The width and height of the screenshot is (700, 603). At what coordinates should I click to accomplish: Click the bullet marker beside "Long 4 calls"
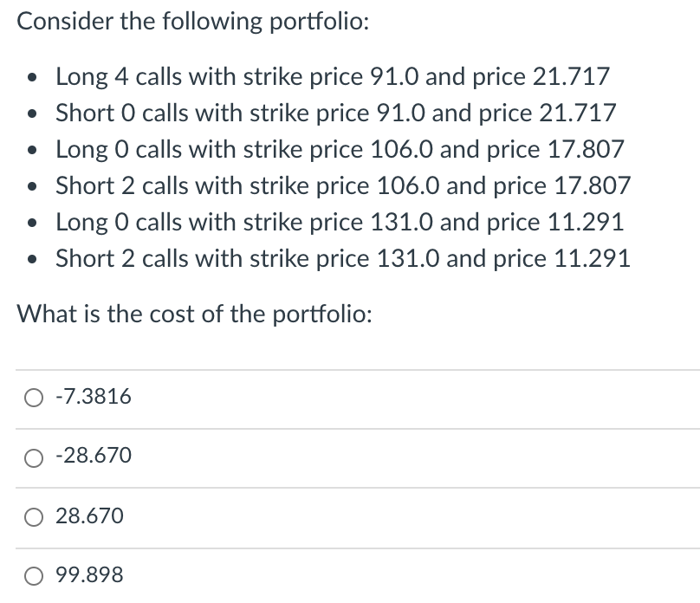tap(32, 78)
